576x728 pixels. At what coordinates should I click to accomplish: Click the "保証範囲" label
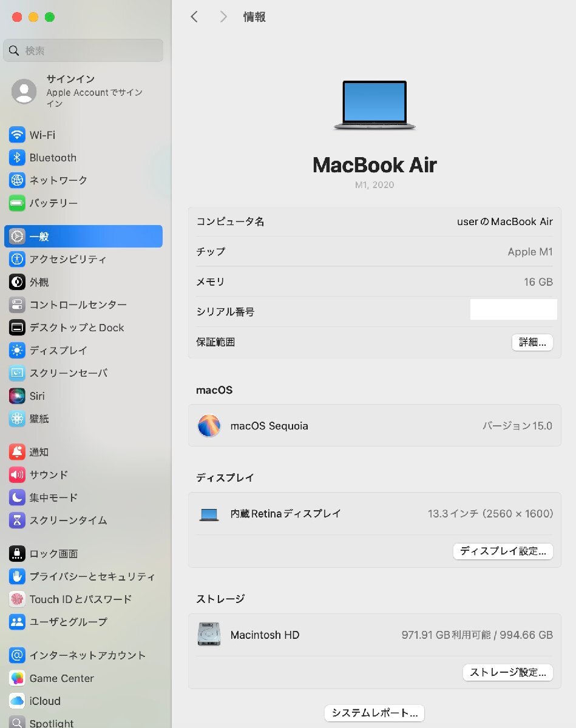pos(215,342)
